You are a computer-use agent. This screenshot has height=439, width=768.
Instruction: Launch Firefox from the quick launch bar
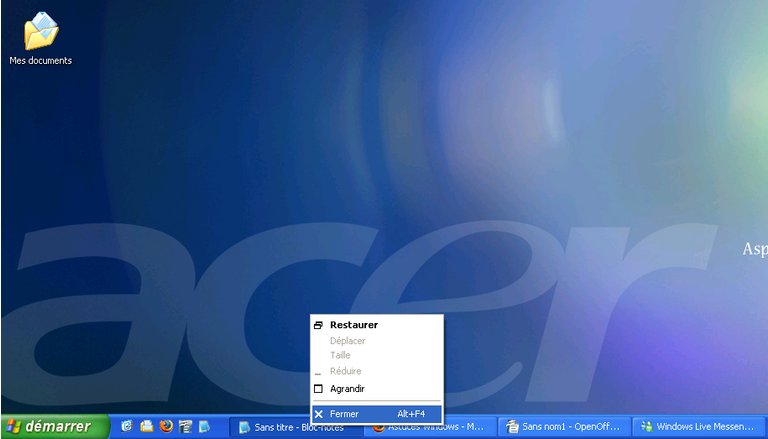point(166,426)
